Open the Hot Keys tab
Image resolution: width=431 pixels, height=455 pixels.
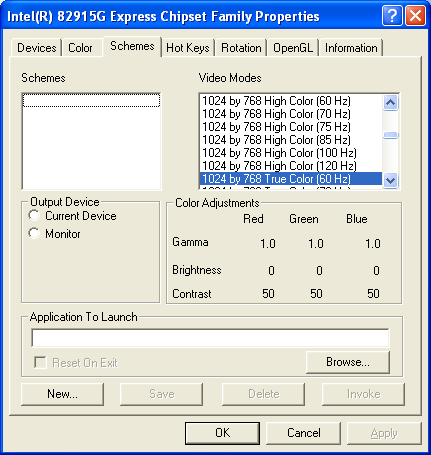(x=188, y=48)
